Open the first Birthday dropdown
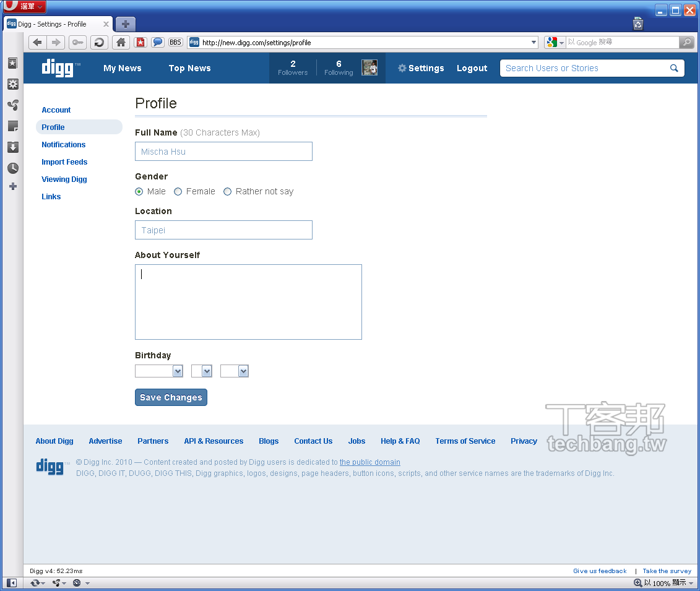Viewport: 700px width, 591px height. [x=159, y=371]
